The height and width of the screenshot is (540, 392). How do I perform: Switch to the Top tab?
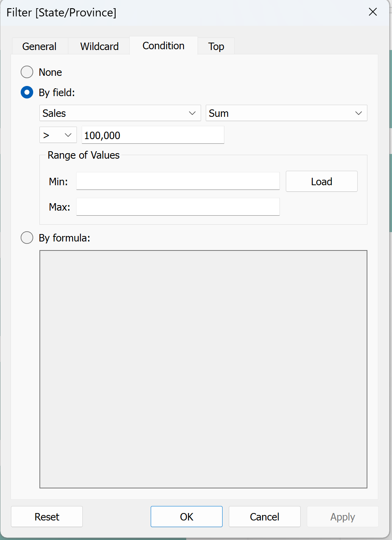[216, 46]
